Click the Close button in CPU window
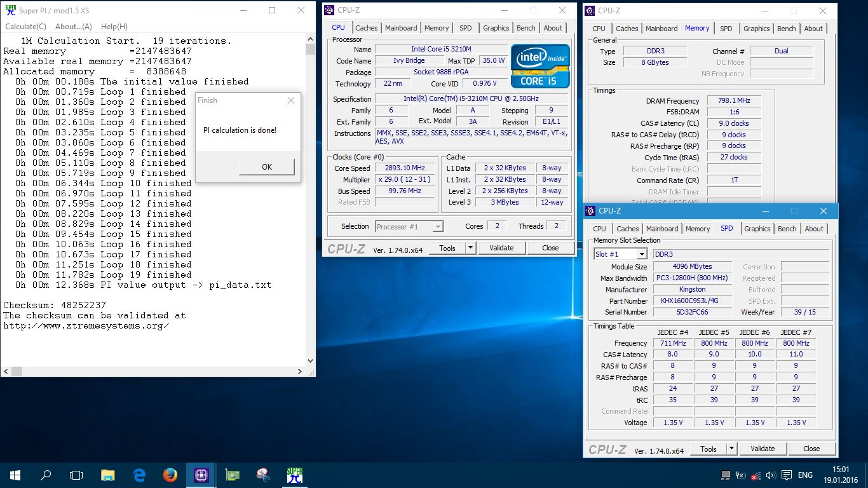 (x=550, y=248)
